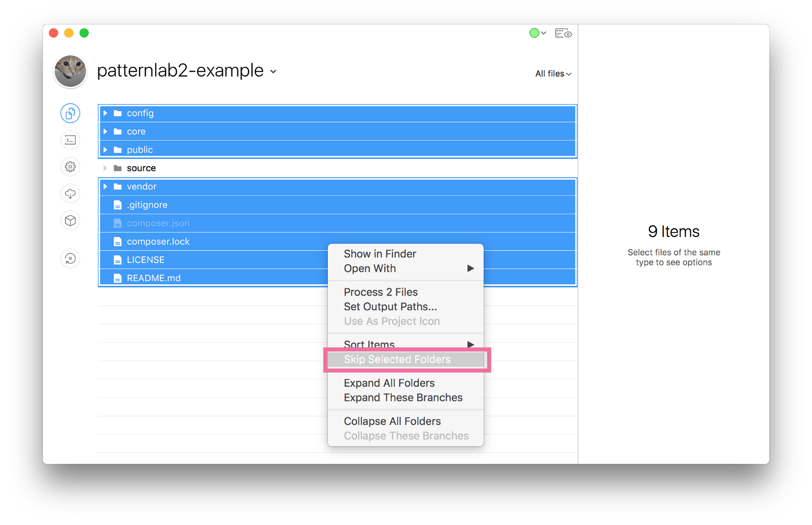Open the browser preview icon in the toolbar
This screenshot has width=812, height=525.
coord(563,32)
